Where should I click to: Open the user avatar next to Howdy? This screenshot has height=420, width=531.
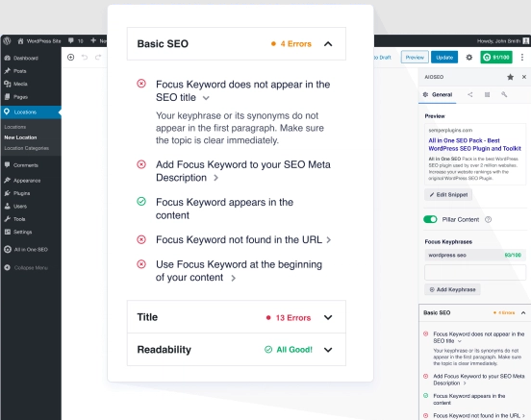tap(526, 41)
